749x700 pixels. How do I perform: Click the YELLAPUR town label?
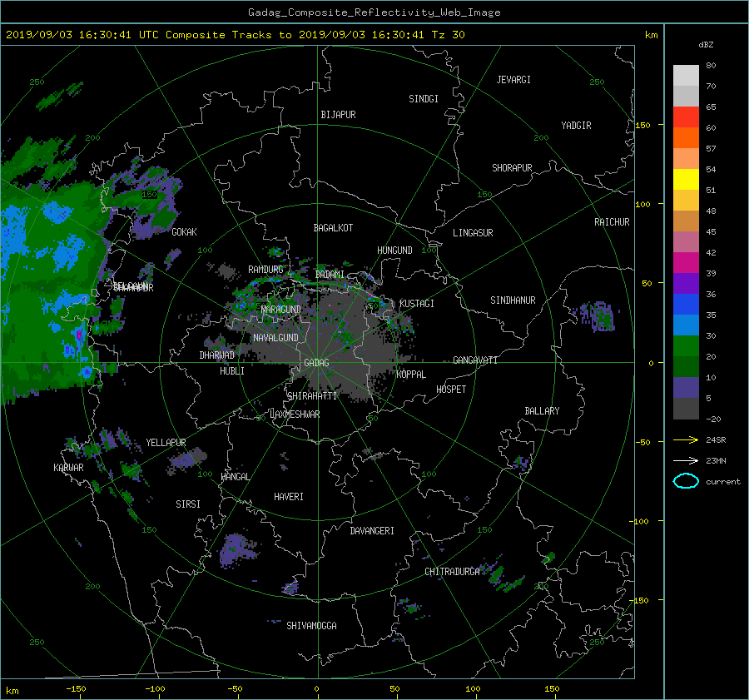coord(166,443)
